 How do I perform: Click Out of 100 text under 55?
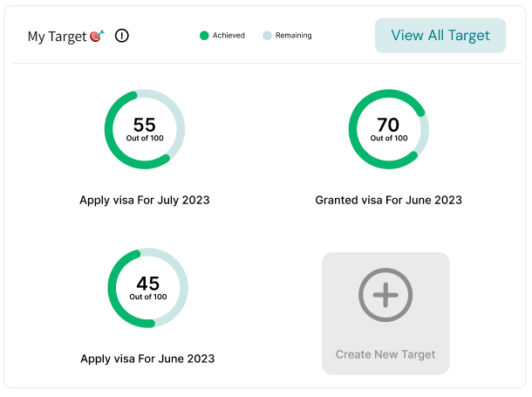pos(144,138)
